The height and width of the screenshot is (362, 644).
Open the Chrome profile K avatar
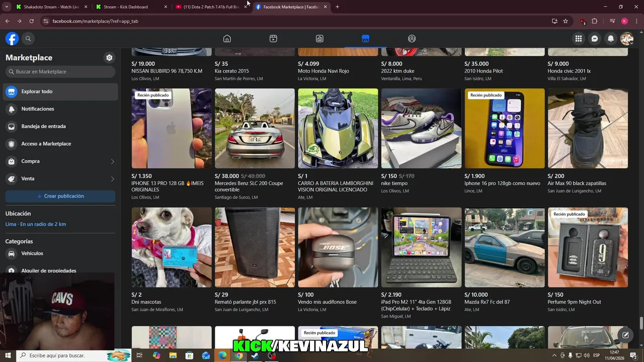(624, 21)
